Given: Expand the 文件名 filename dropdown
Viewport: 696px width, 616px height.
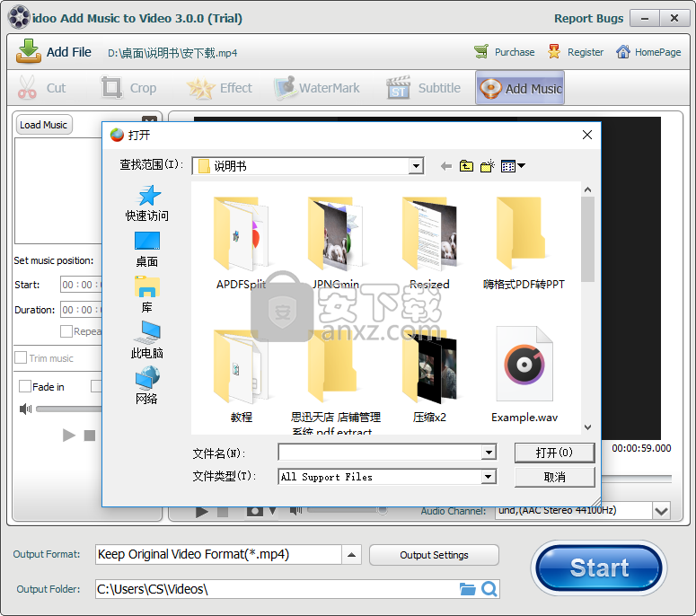Looking at the screenshot, I should 489,453.
